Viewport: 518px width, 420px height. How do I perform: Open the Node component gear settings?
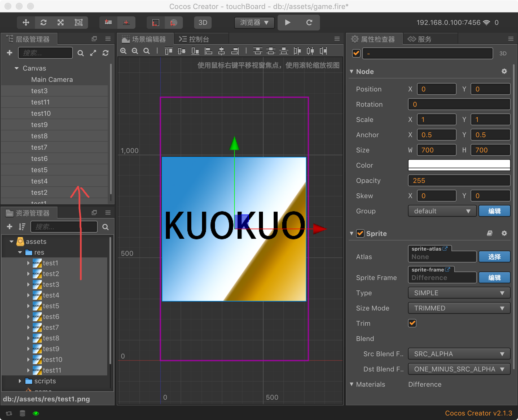click(504, 71)
